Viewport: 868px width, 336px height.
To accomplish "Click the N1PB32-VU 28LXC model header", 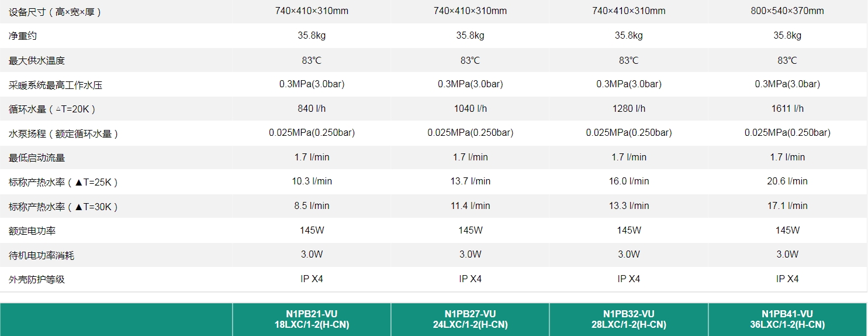I will tap(628, 319).
